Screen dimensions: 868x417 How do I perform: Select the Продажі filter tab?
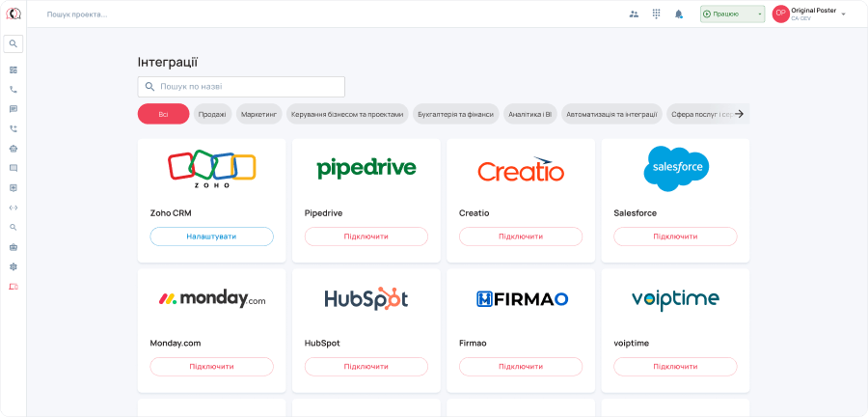(x=212, y=114)
